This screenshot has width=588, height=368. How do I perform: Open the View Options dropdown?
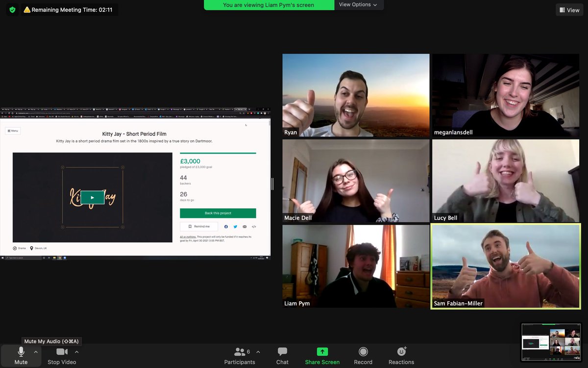(358, 4)
